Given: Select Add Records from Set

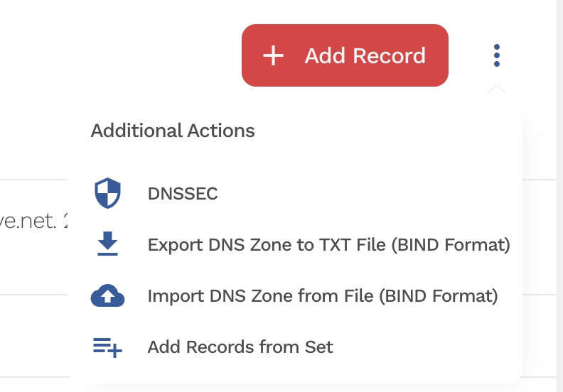Looking at the screenshot, I should click(240, 347).
